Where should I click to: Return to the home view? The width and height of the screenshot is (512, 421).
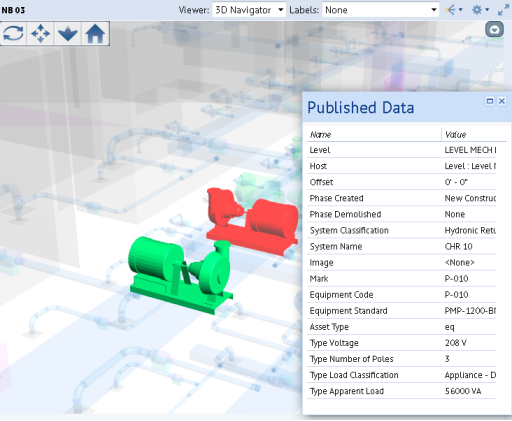coord(95,33)
